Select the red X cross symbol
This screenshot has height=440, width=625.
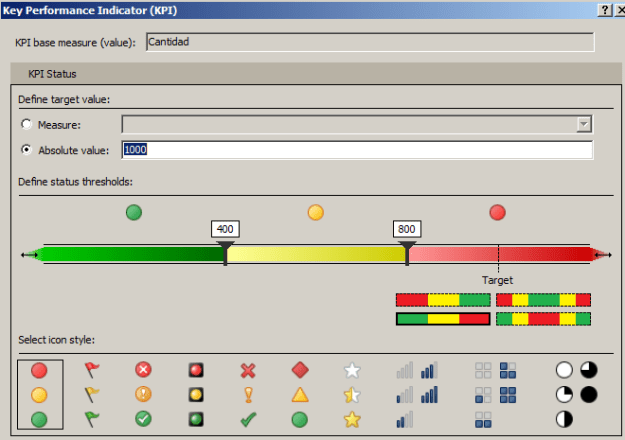248,371
